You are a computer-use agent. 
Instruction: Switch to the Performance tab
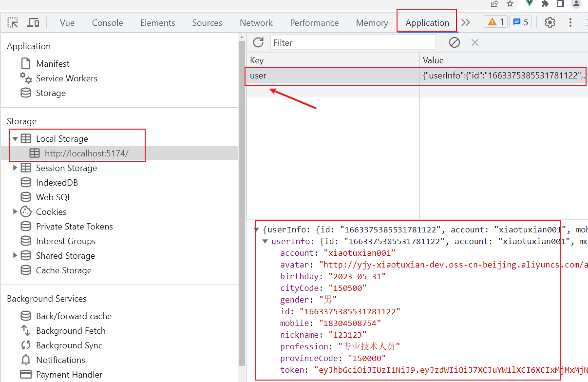click(x=314, y=23)
